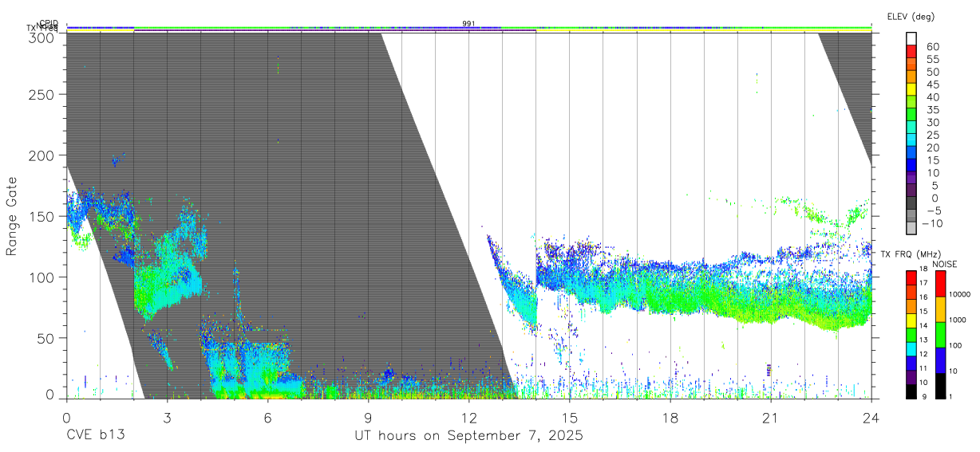This screenshot has height=452, width=980.
Task: Click the 21 tick on UT hours axis
Action: coord(771,418)
